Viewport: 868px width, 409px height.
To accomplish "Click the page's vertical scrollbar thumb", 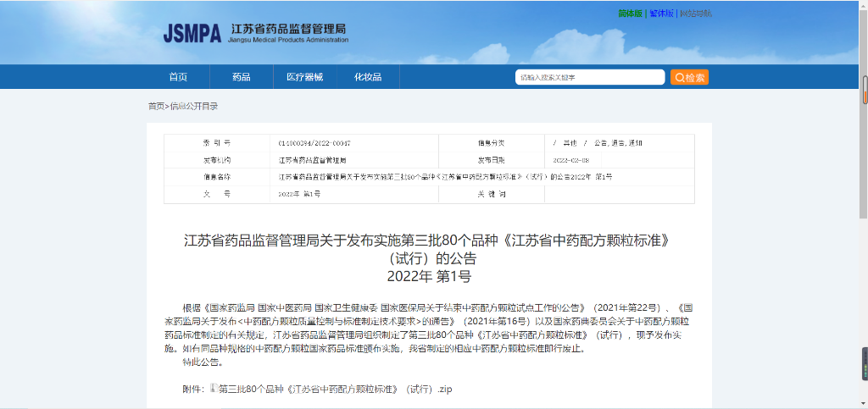I will coord(865,88).
